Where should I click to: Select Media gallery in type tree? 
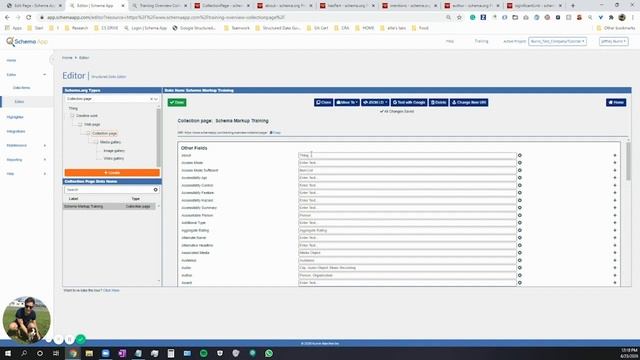tap(110, 142)
